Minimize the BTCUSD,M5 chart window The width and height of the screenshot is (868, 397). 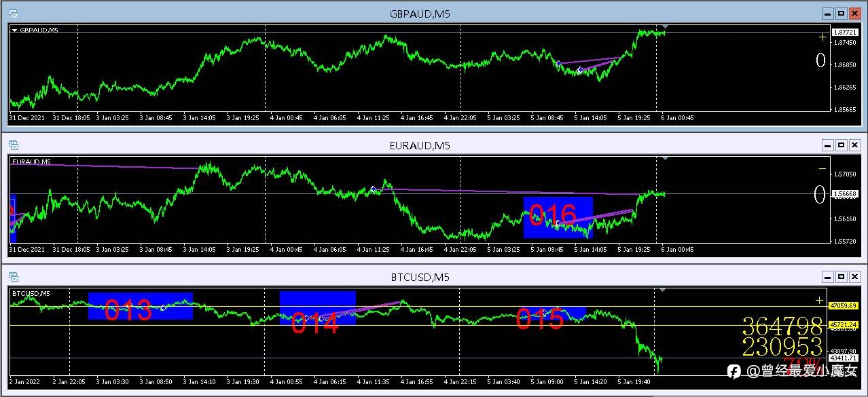coord(827,276)
